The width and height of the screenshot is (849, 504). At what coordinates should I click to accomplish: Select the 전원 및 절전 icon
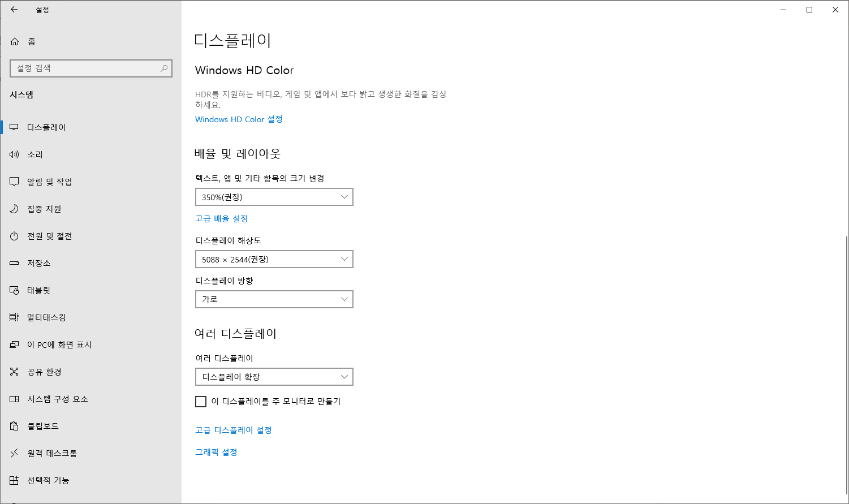[x=14, y=236]
